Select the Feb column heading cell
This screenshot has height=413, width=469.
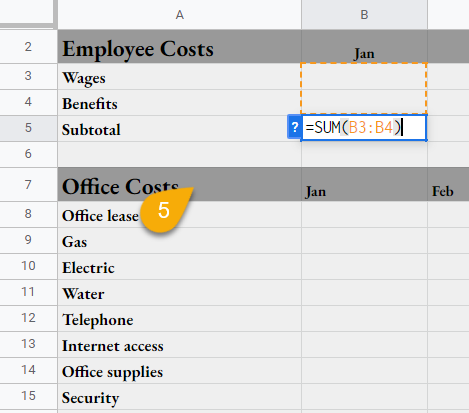448,184
